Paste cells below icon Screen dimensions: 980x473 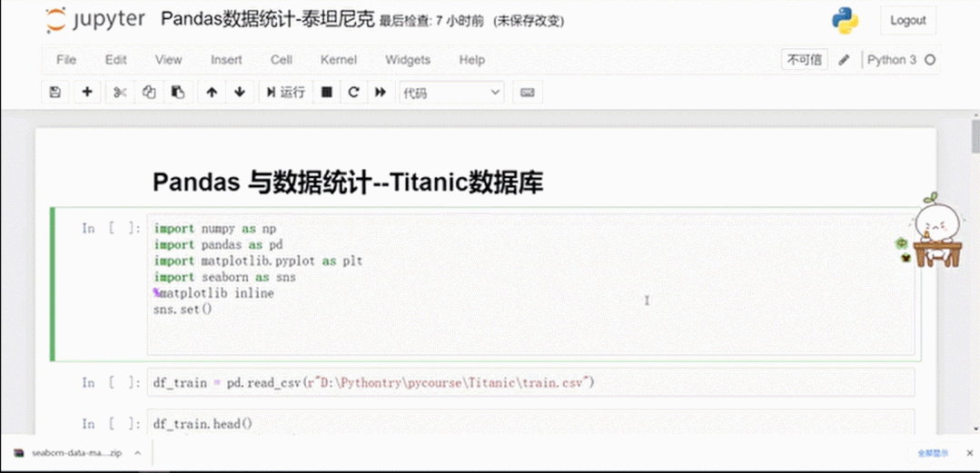[178, 93]
